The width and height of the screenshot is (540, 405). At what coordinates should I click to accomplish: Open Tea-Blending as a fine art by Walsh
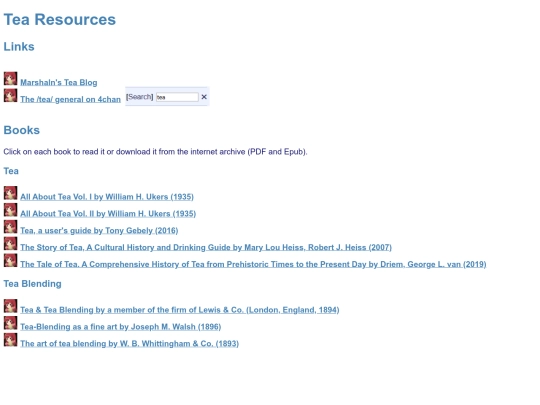[121, 327]
